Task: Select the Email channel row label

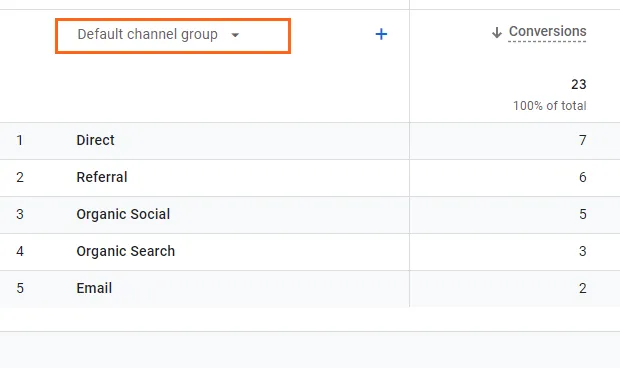Action: pos(94,288)
